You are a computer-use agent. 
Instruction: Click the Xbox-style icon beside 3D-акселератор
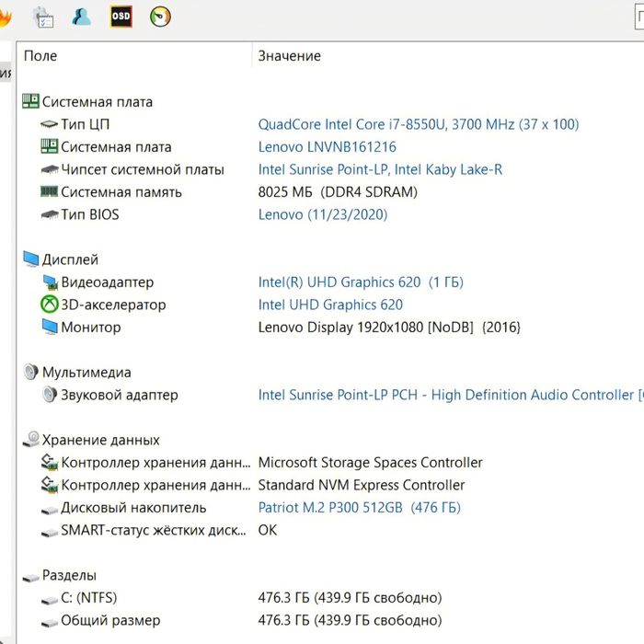50,305
